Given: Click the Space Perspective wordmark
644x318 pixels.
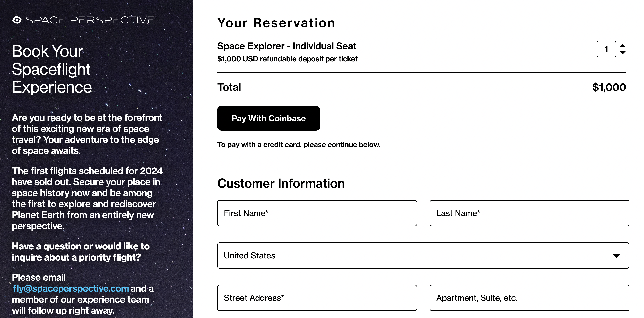Looking at the screenshot, I should 90,20.
